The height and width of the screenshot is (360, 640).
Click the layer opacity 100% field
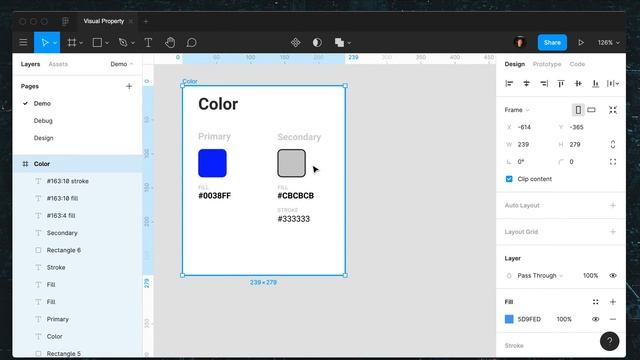click(x=590, y=276)
